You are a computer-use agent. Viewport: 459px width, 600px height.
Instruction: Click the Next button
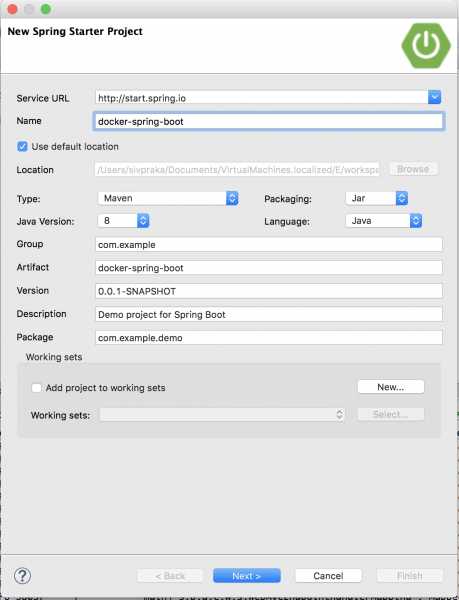(x=247, y=576)
